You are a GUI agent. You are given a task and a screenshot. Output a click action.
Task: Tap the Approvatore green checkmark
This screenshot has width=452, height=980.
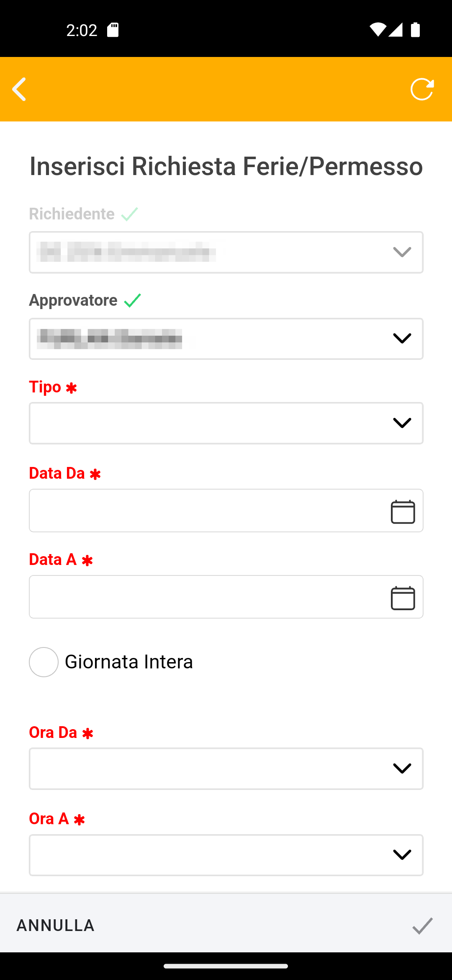pyautogui.click(x=133, y=300)
